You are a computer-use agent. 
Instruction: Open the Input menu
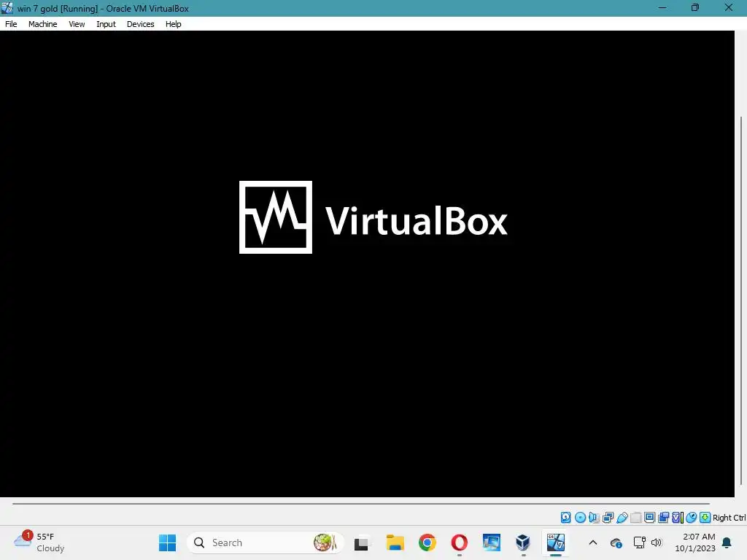pos(106,24)
